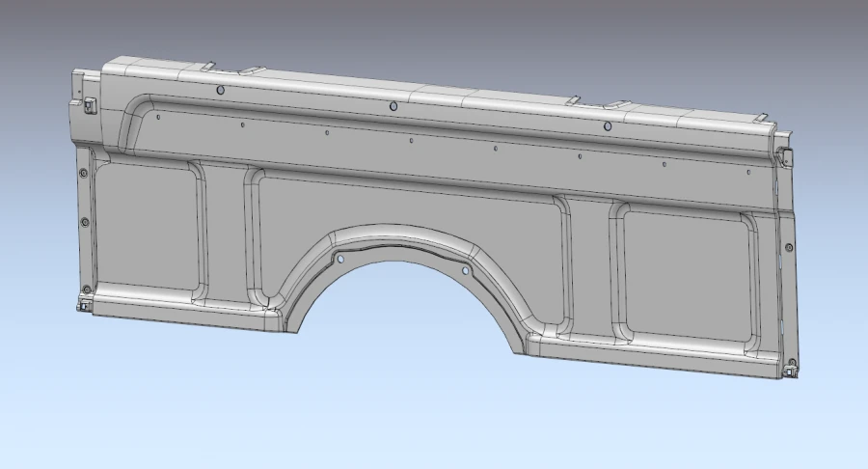Viewport: 868px width, 469px height.
Task: Select the bottom-right corner clip
Action: point(792,368)
